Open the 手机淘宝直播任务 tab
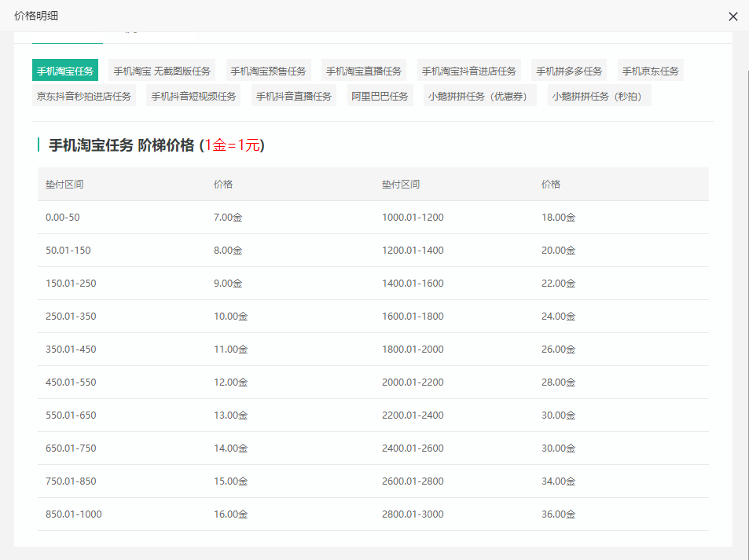This screenshot has height=560, width=749. [x=364, y=71]
